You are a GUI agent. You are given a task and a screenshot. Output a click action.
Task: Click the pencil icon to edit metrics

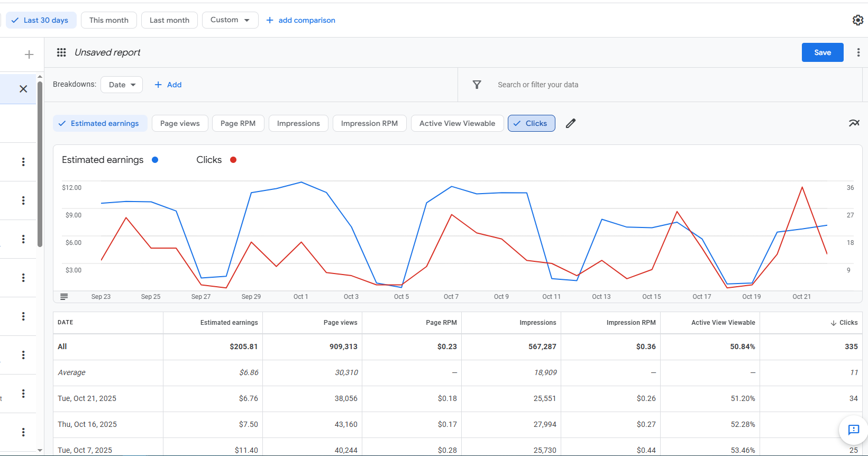570,123
